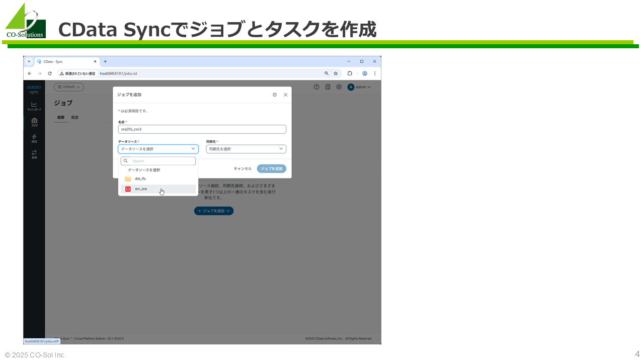Image resolution: width=644 pixels, height=362 pixels.
Task: Open the 接続 connections lightning sidebar icon
Action: [34, 138]
